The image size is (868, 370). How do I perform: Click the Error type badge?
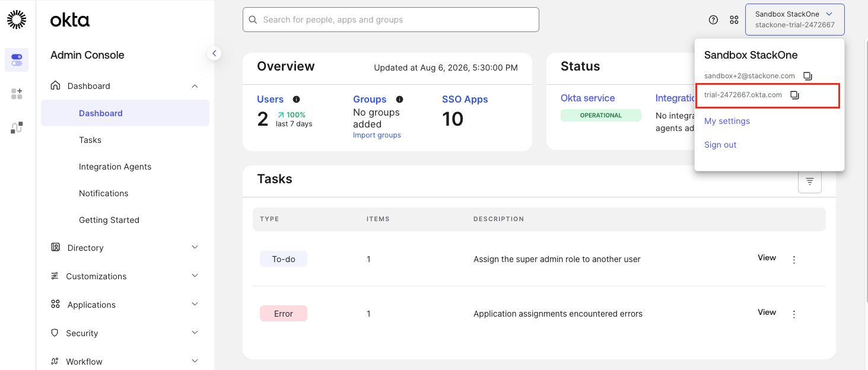[x=284, y=314]
